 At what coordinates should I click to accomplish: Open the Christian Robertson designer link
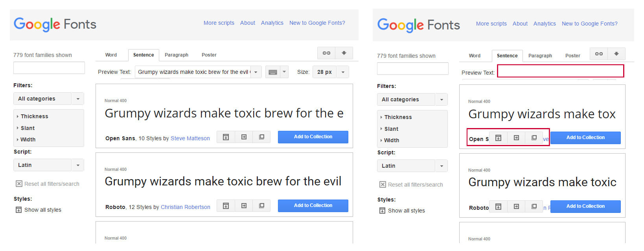coord(185,207)
